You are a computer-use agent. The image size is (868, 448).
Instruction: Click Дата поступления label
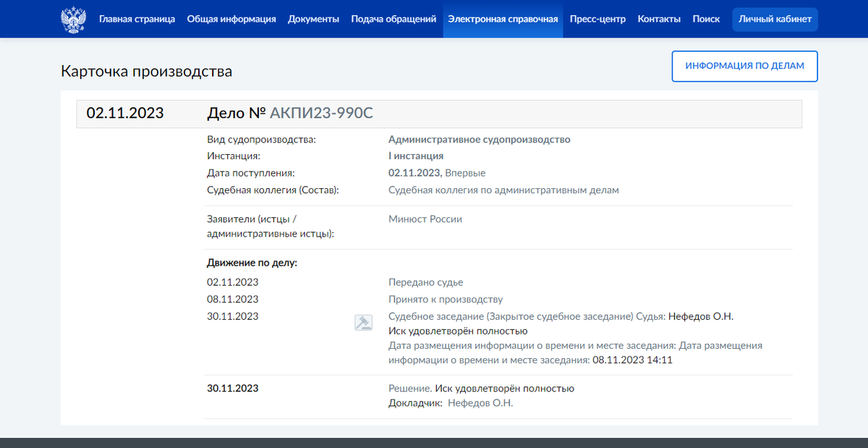251,173
